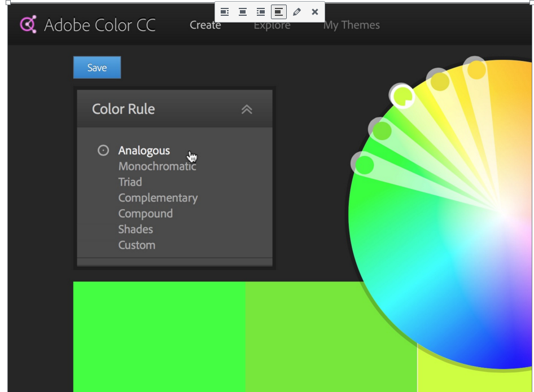Screen dimensions: 534x392
Task: Click the align left image toolbar icon
Action: pyautogui.click(x=225, y=12)
